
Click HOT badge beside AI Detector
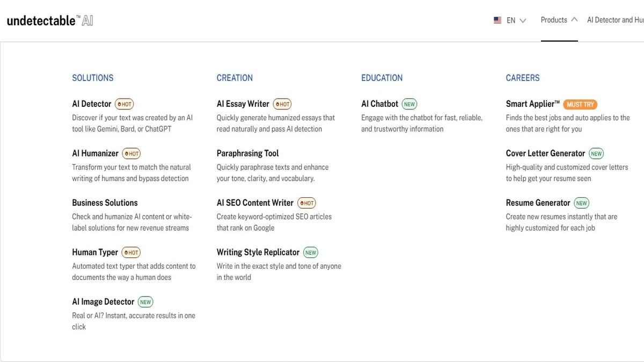click(x=124, y=104)
